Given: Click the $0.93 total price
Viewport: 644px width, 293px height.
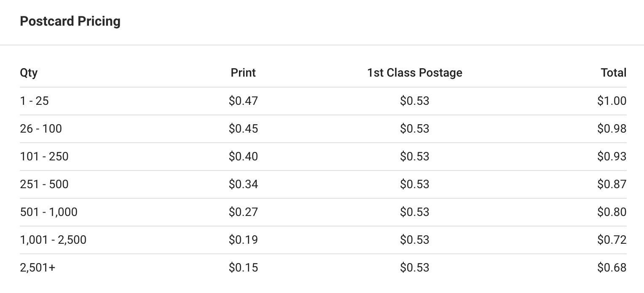Looking at the screenshot, I should click(612, 157).
